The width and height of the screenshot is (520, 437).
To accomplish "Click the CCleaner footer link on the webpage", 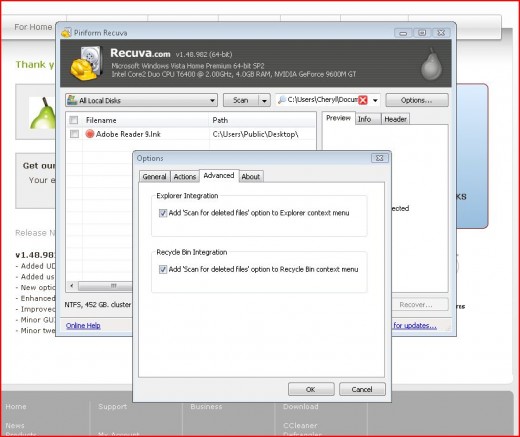I will pos(300,426).
